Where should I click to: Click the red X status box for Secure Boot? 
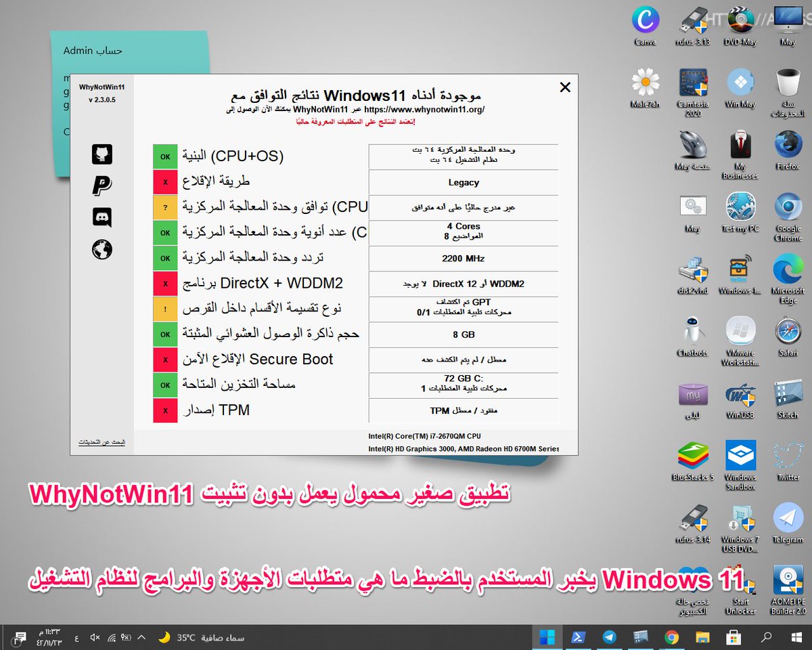point(165,360)
